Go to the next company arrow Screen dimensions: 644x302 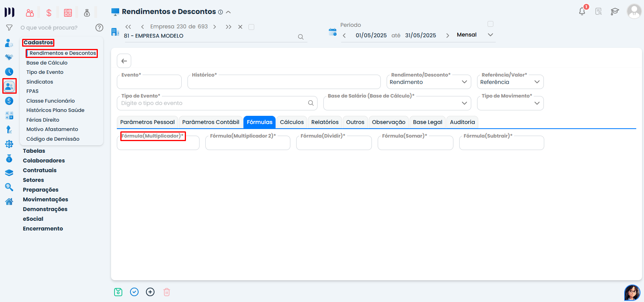[x=215, y=27]
